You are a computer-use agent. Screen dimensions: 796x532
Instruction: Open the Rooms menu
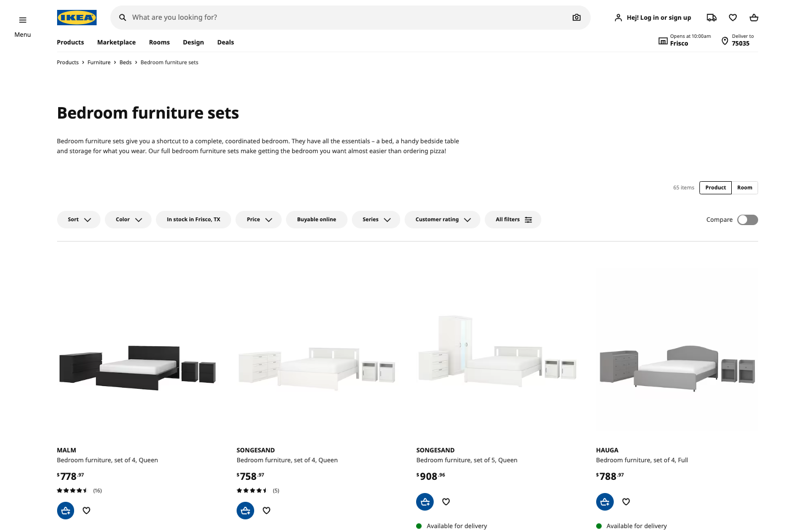159,42
